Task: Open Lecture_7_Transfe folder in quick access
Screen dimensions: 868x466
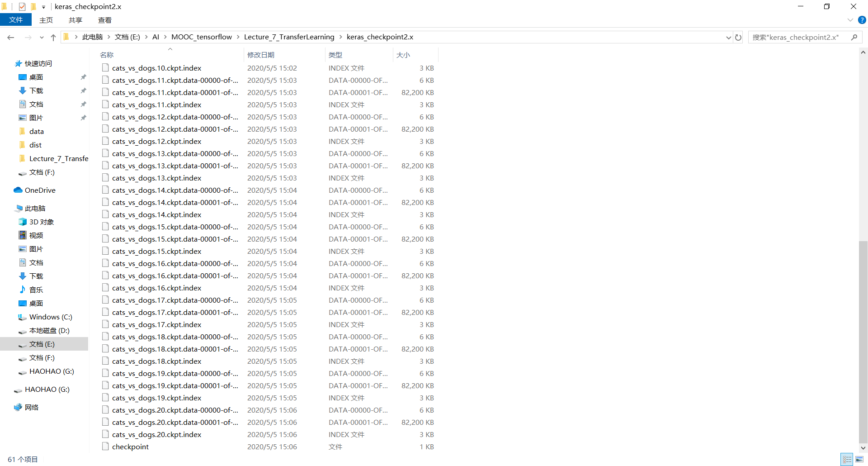Action: click(x=59, y=159)
